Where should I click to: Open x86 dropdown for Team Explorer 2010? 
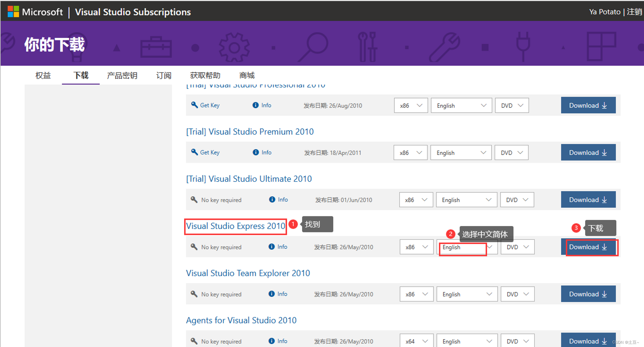417,294
